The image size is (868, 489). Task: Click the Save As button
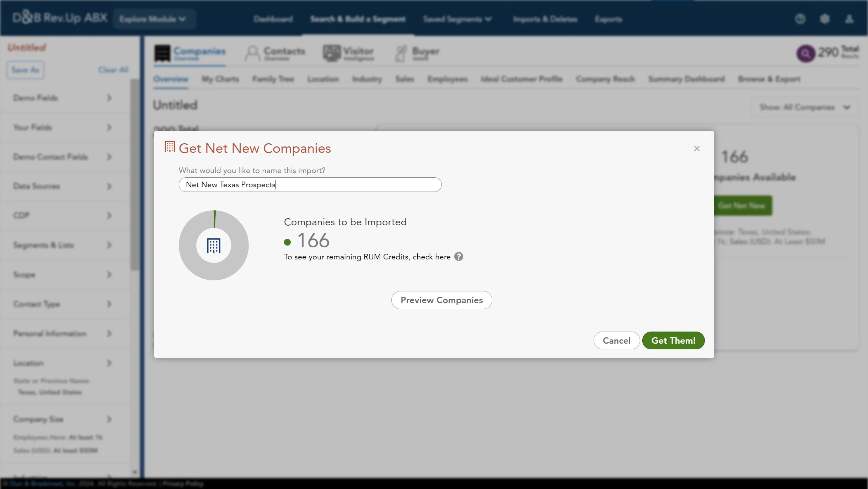[x=25, y=70]
